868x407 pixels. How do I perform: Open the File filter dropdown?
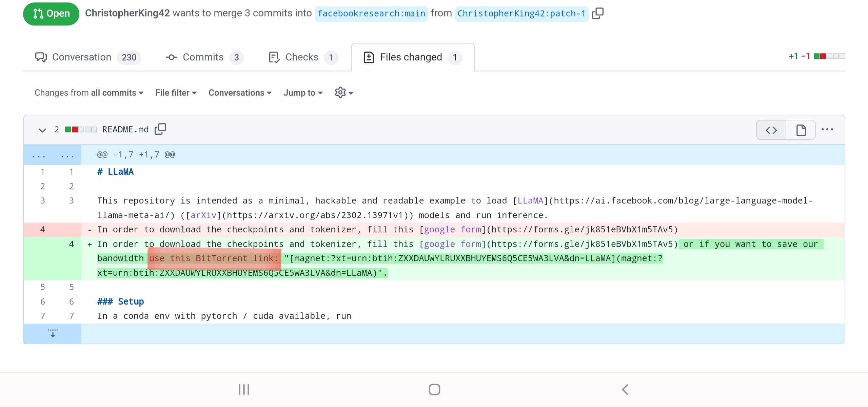[176, 93]
